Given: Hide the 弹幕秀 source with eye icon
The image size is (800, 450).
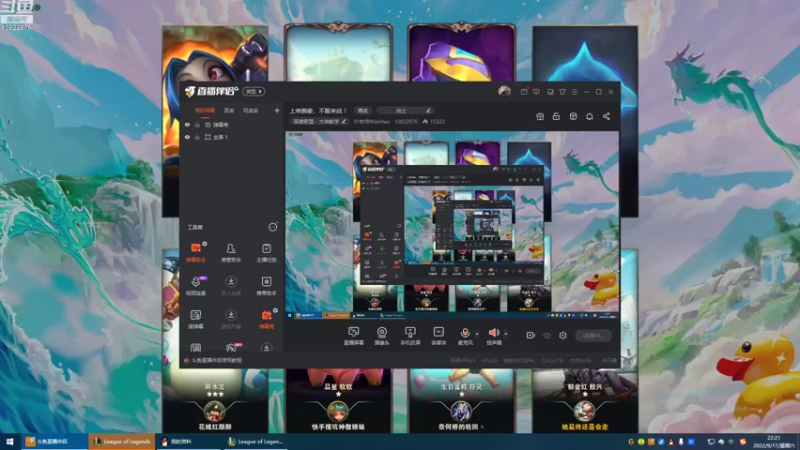Looking at the screenshot, I should [x=187, y=124].
